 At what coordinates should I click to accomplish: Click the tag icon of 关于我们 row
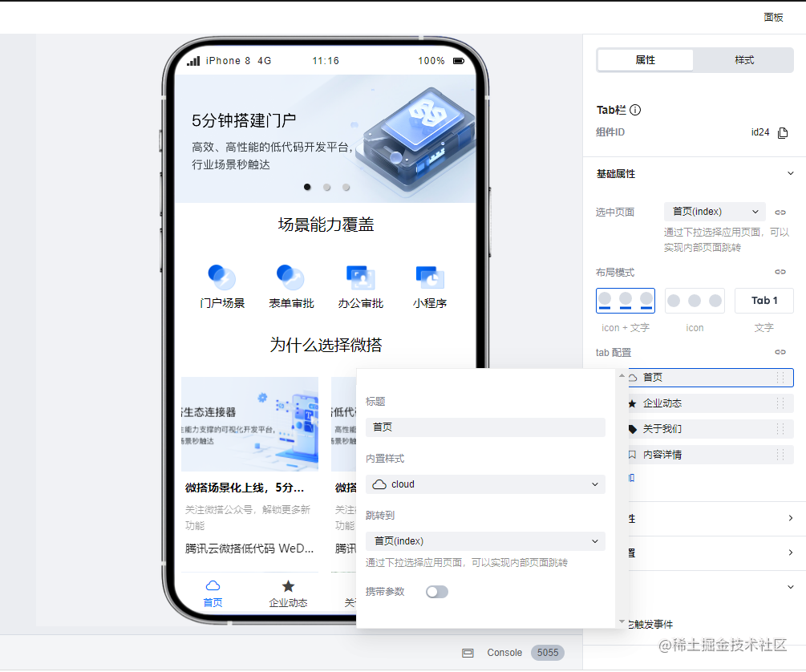point(633,429)
